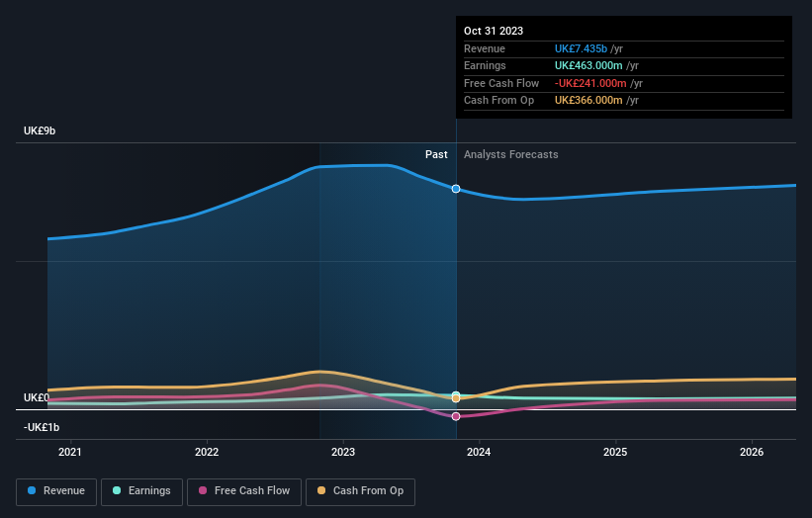Click the UK£0 y-axis label
The width and height of the screenshot is (812, 518).
(x=37, y=398)
